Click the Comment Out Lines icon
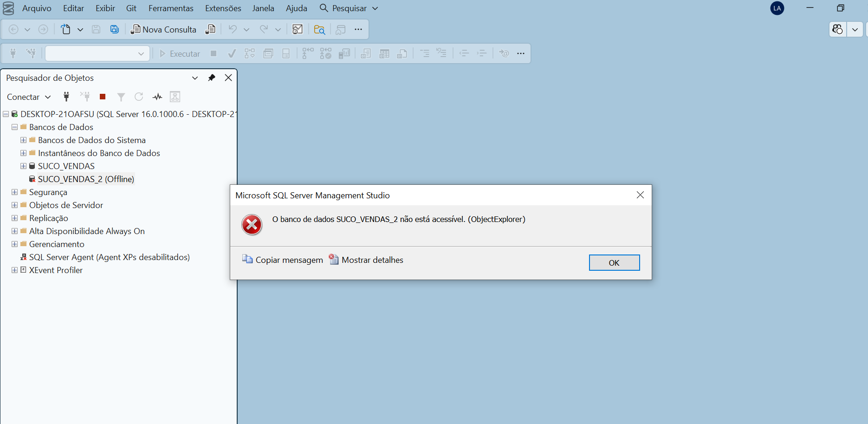Viewport: 868px width, 424px height. (x=424, y=53)
